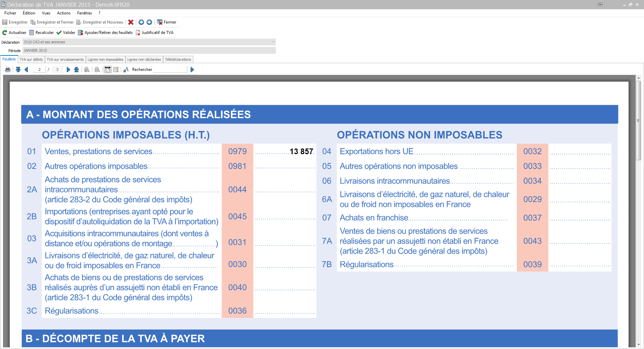Screen dimensions: 644x349
Task: Open the Déclaration dropdown
Action: pos(273,42)
